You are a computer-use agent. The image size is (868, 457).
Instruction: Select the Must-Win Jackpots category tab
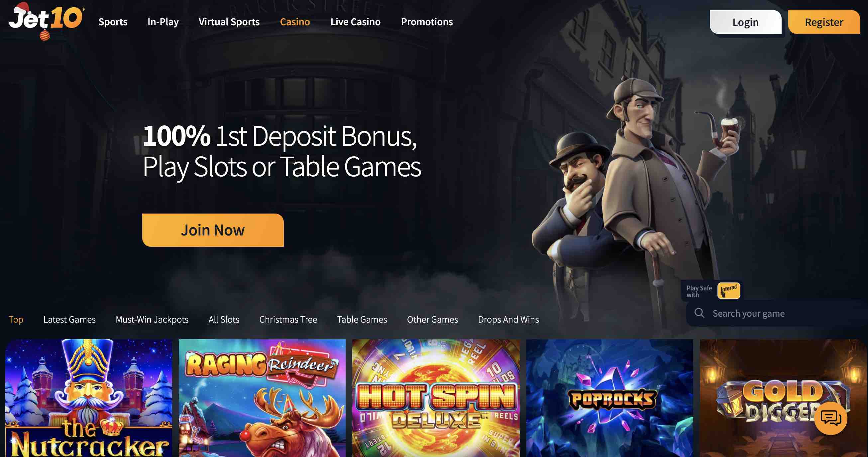pos(152,319)
